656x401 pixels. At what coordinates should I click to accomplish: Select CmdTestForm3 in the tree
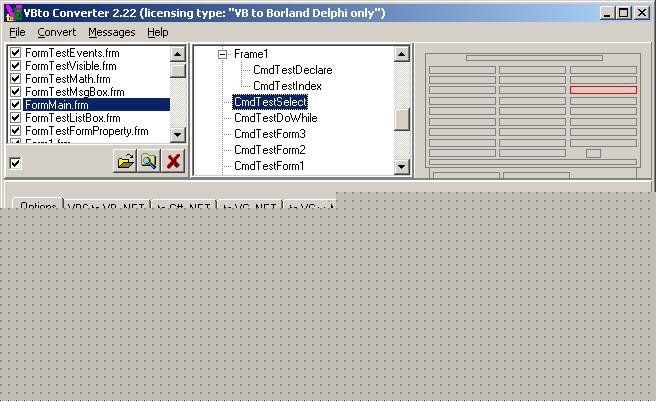click(x=270, y=134)
